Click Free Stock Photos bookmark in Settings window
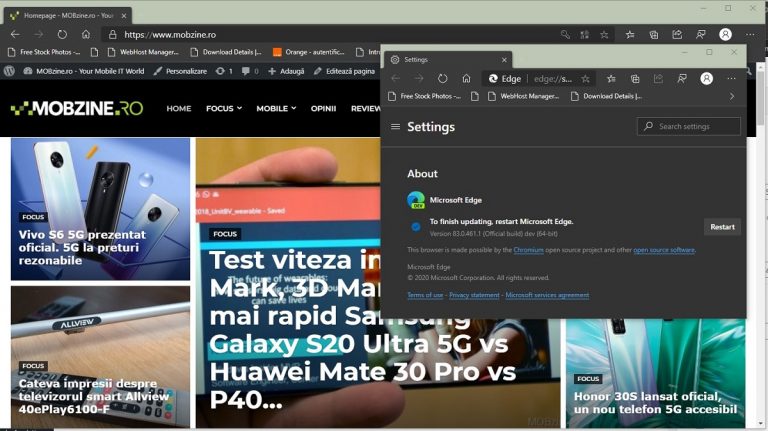 424,96
